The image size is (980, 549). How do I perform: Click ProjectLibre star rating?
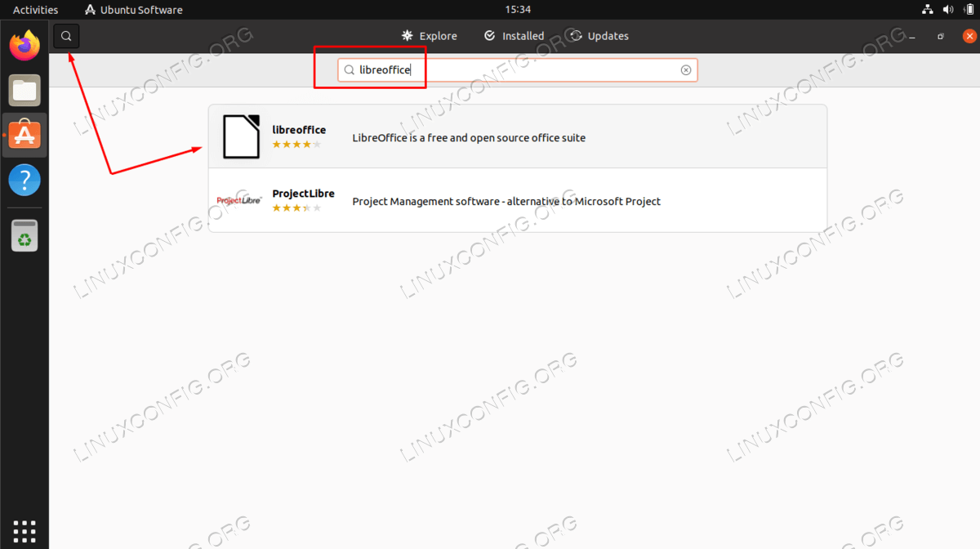pyautogui.click(x=296, y=208)
